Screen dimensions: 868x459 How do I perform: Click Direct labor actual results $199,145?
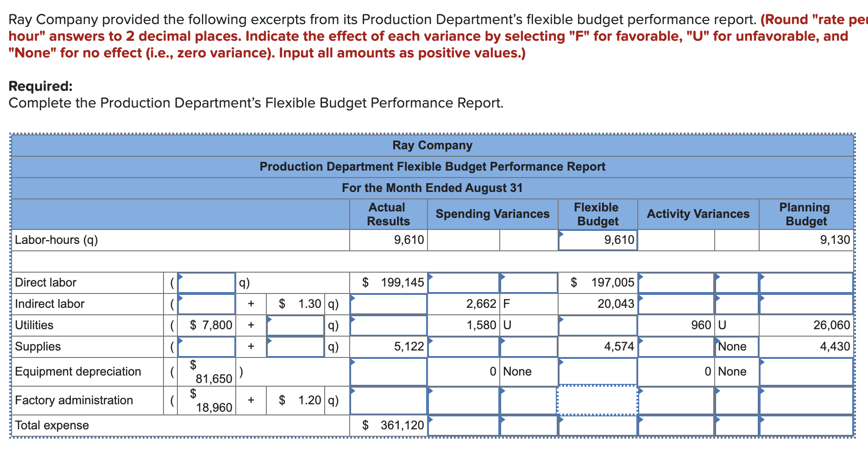pyautogui.click(x=393, y=282)
